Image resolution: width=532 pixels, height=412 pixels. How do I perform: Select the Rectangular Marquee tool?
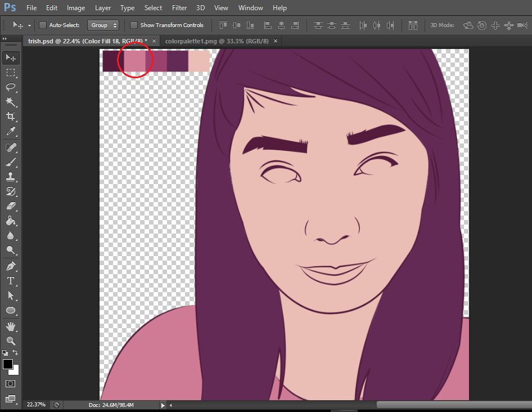pyautogui.click(x=11, y=73)
